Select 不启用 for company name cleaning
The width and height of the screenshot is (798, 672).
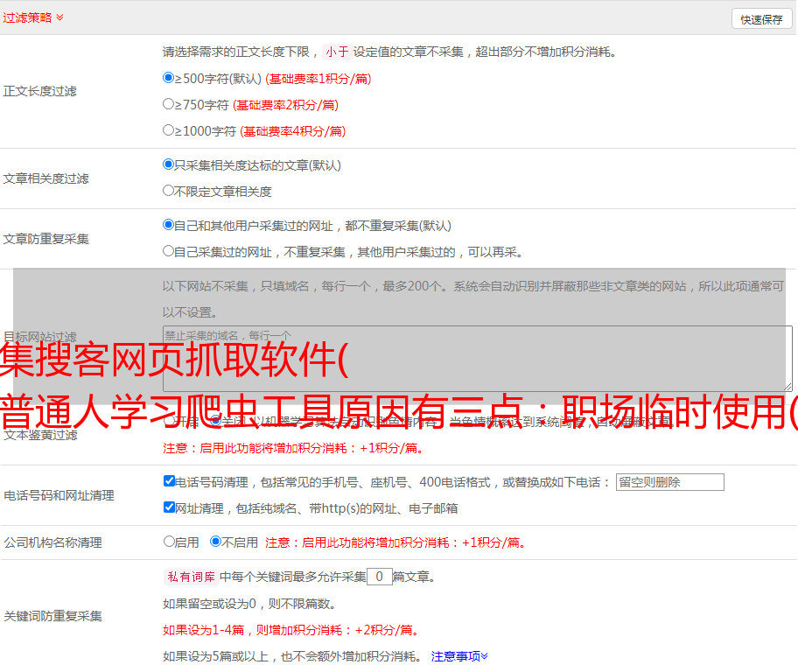(215, 542)
